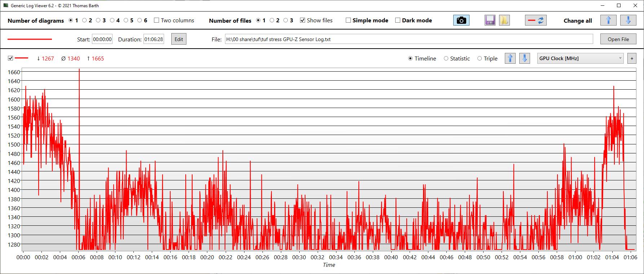Uncheck the Show files checkbox

(303, 21)
